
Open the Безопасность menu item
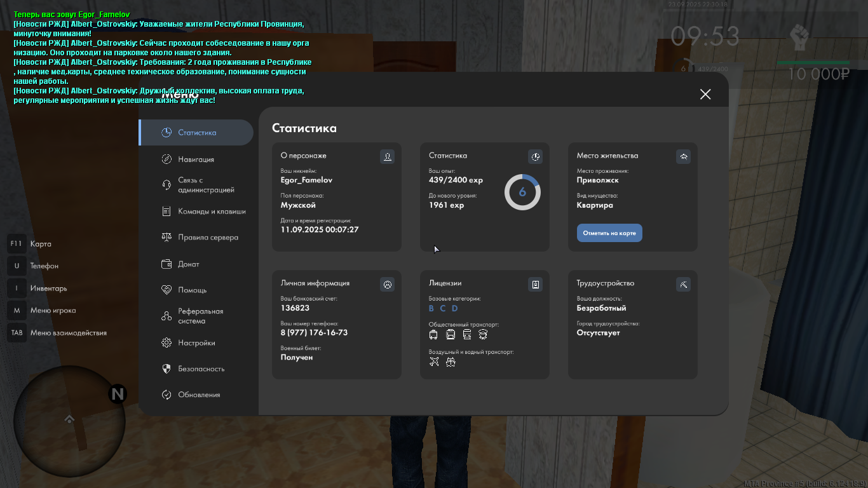tap(196, 369)
